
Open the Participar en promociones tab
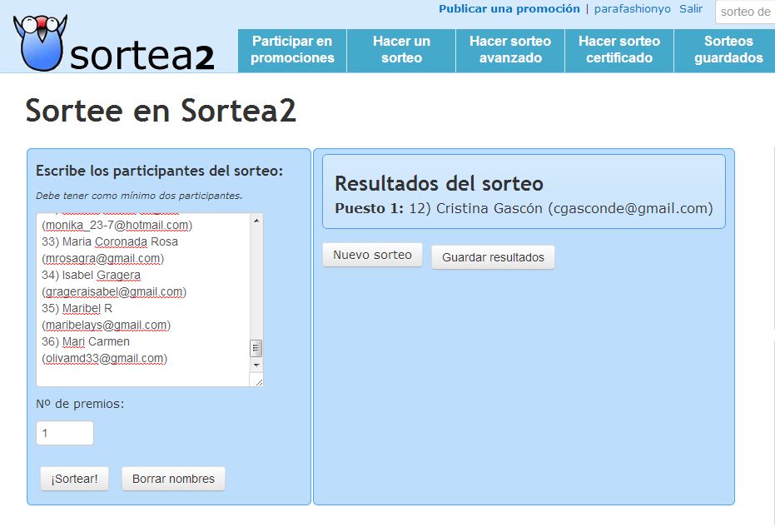[x=292, y=50]
